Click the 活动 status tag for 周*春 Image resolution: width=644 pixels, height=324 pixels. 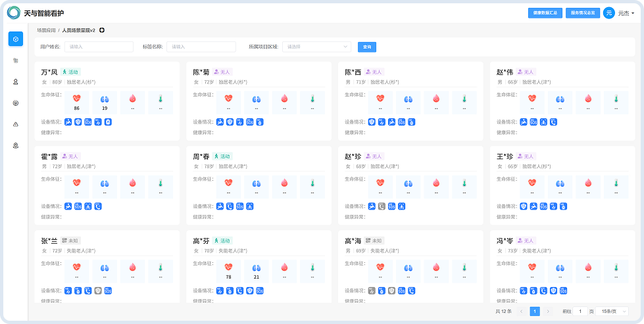[222, 156]
